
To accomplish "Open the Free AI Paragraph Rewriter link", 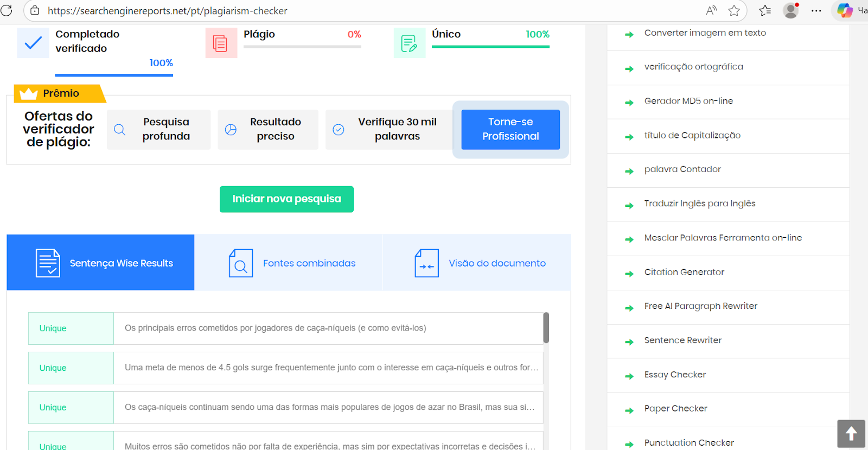I will [x=700, y=306].
